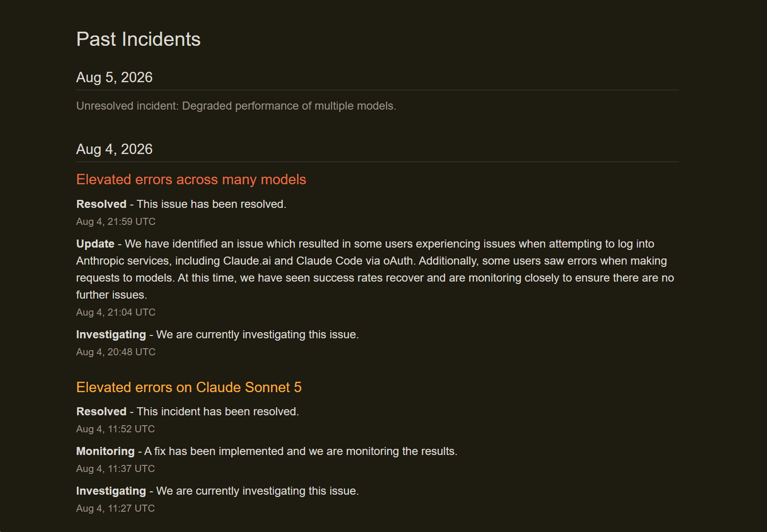Click the Unresolved incident degraded performance text
The image size is (767, 532).
pos(236,106)
